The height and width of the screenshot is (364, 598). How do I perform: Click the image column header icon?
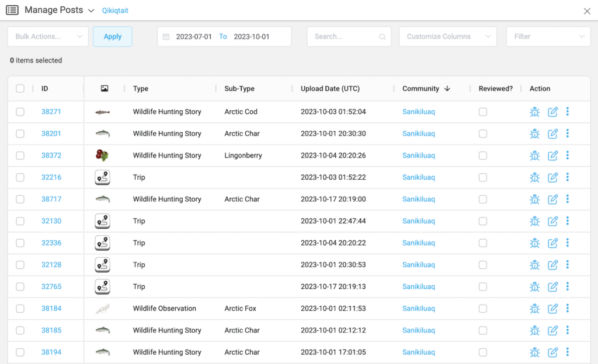point(105,89)
